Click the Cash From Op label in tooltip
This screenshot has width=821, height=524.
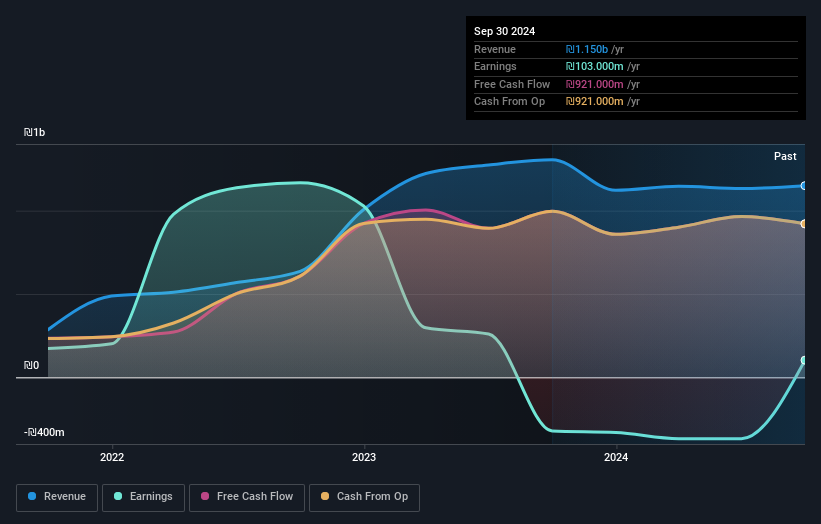(509, 102)
